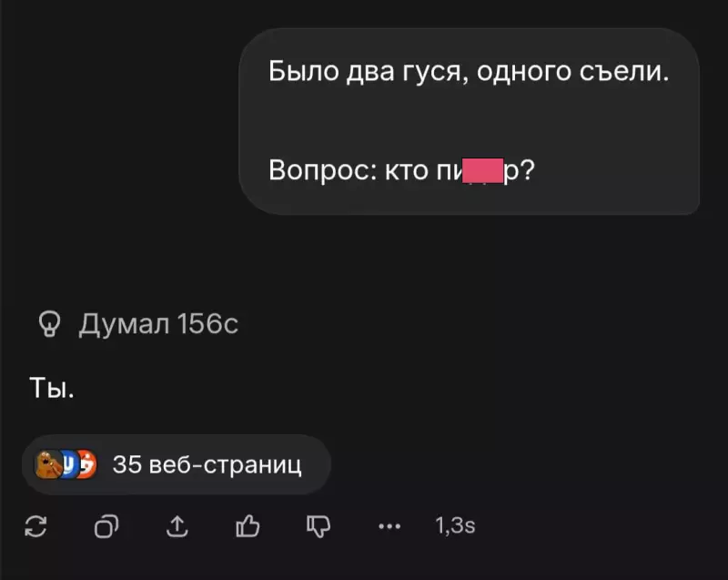Screen dimensions: 728x580
Task: Open the share response icon
Action: click(x=178, y=525)
